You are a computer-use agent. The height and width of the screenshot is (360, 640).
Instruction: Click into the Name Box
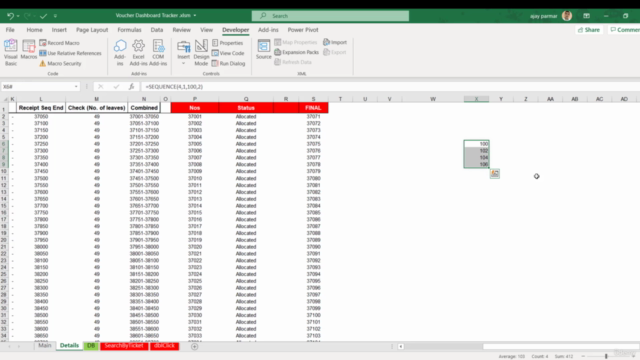coord(37,87)
